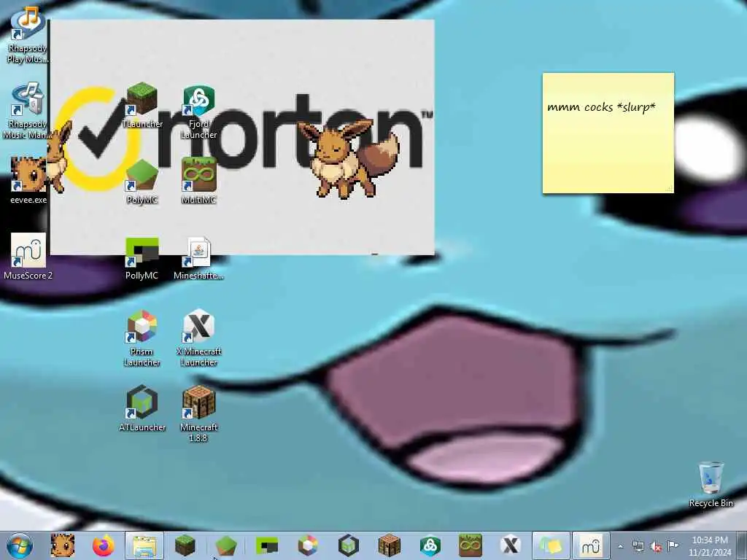
Task: Open Windows Explorer from the taskbar
Action: coord(144,545)
